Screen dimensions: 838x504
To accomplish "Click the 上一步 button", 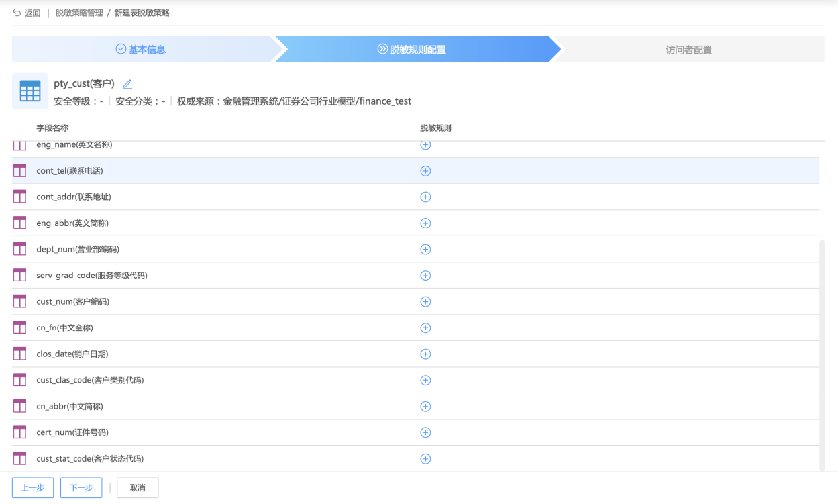I will coord(32,487).
